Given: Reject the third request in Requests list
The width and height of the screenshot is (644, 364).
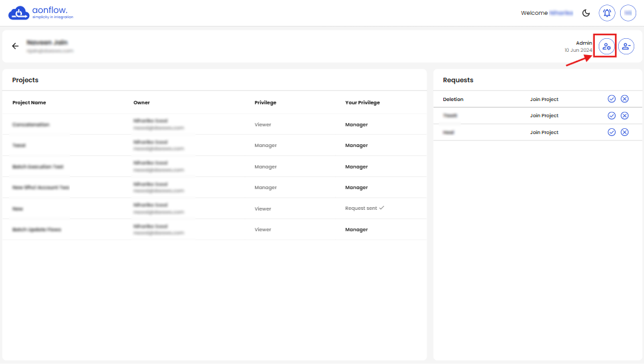Looking at the screenshot, I should click(x=625, y=132).
